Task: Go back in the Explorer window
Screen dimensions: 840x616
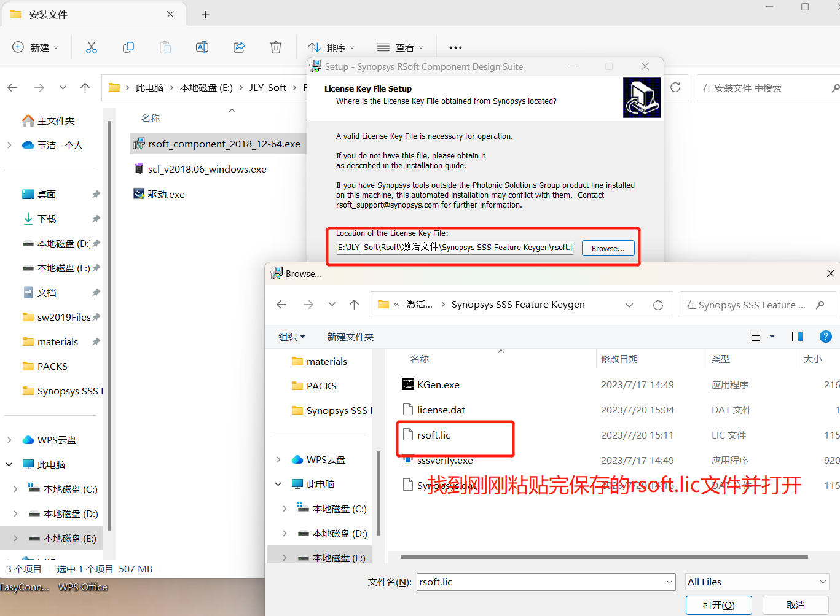Action: tap(12, 88)
